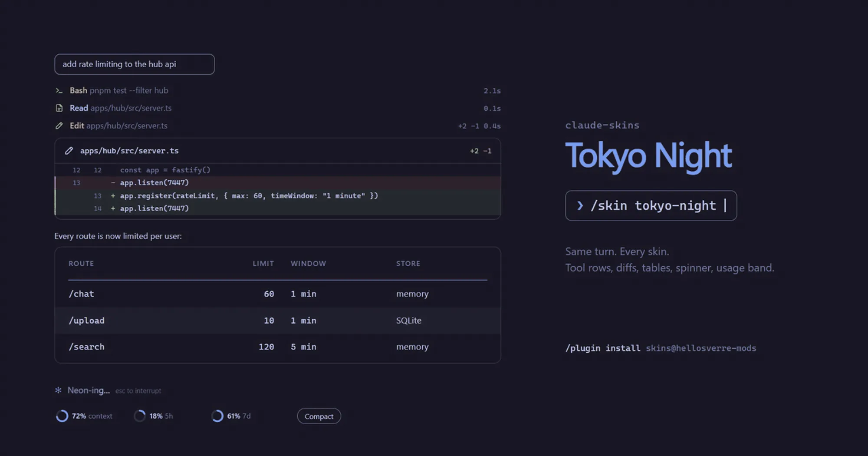Click the 72% context usage ring
This screenshot has height=456, width=868.
coord(62,416)
